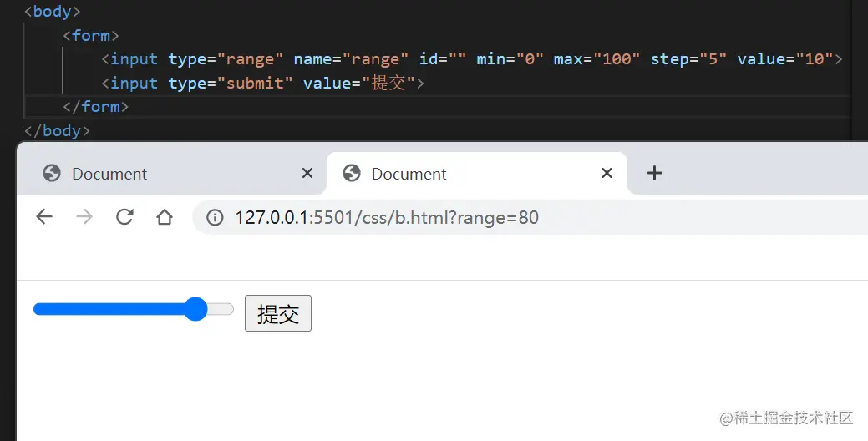Click the closing </form> tag

tap(96, 106)
